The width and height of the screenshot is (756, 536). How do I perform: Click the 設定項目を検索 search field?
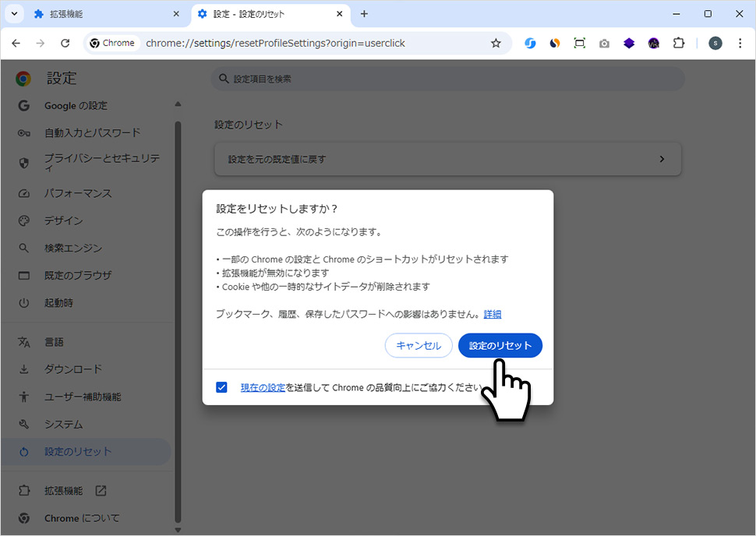[448, 78]
